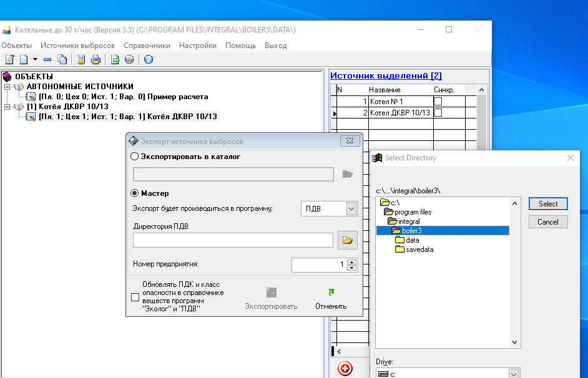Click the edit (pencil and paper) toolbar icon
This screenshot has width=588, height=378.
click(9, 60)
